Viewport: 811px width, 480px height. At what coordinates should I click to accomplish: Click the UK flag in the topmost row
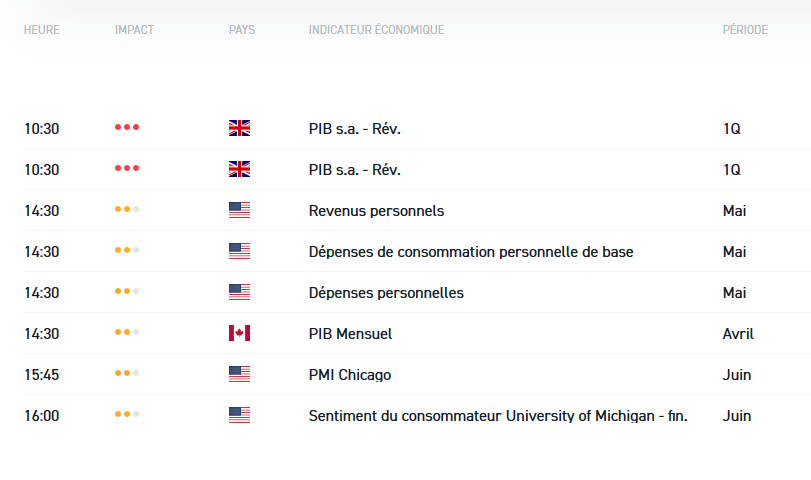tap(239, 128)
